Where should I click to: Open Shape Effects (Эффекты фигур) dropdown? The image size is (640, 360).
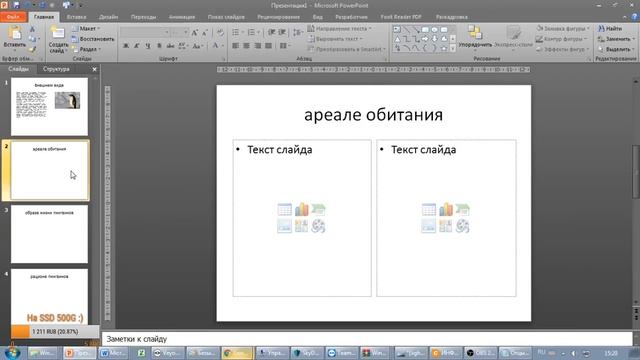click(562, 49)
